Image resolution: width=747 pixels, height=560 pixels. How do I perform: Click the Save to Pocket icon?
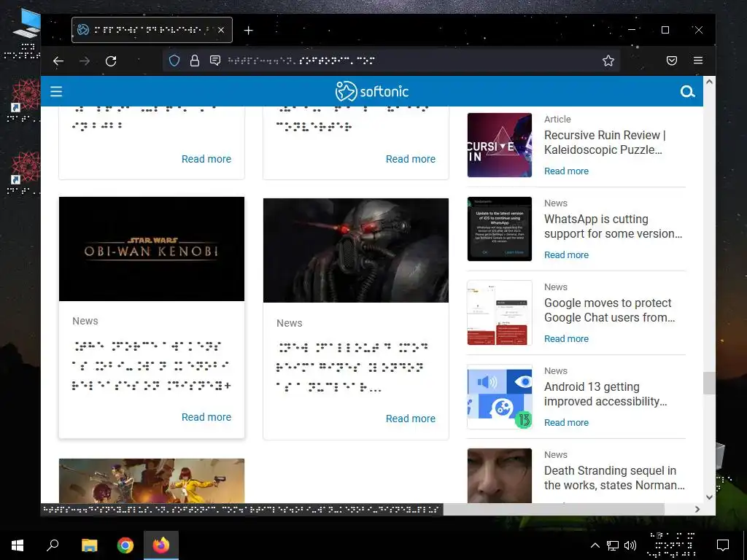point(672,61)
